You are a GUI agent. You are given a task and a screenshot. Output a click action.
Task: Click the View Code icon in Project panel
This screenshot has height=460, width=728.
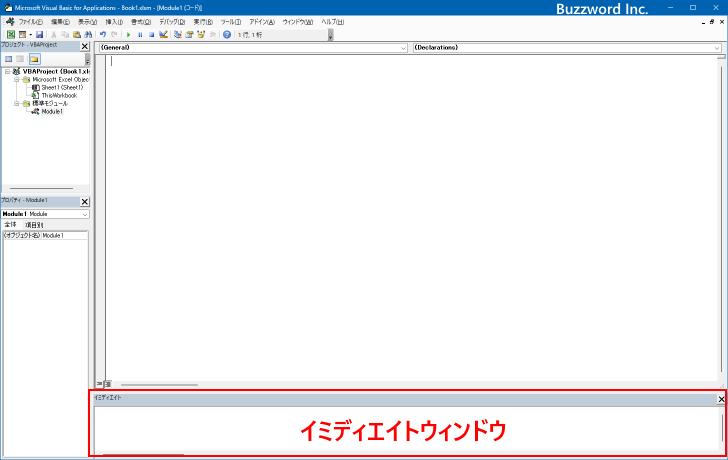pos(8,59)
